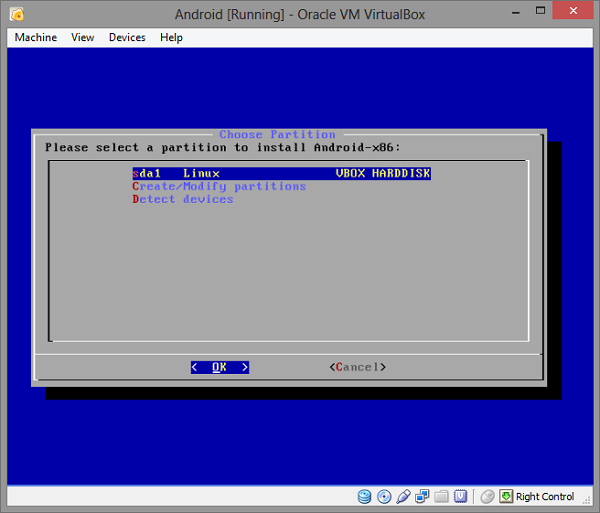
Task: Click the hard disk activity icon
Action: click(364, 497)
